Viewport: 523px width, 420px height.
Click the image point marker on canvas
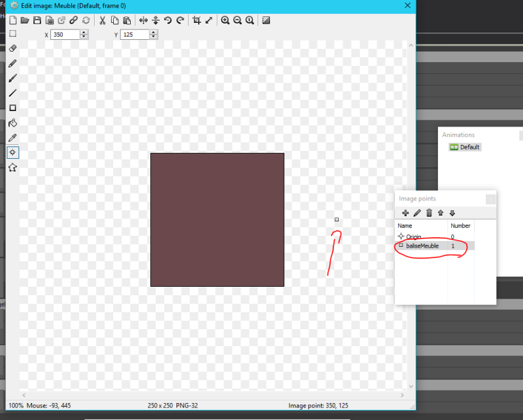[x=337, y=219]
